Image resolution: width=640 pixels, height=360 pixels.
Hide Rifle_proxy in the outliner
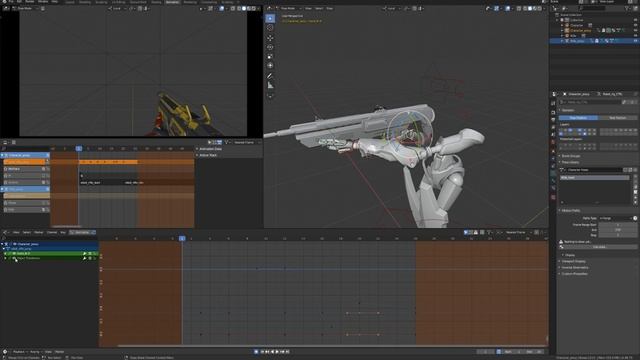coord(635,41)
